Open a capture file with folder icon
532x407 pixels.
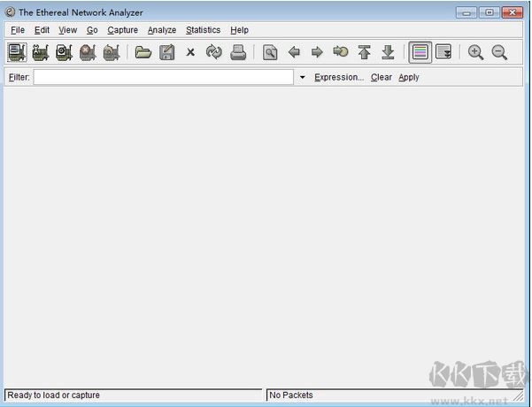(143, 52)
